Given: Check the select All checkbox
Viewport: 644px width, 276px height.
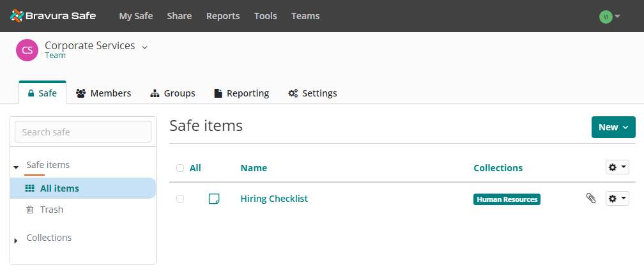Looking at the screenshot, I should [180, 168].
